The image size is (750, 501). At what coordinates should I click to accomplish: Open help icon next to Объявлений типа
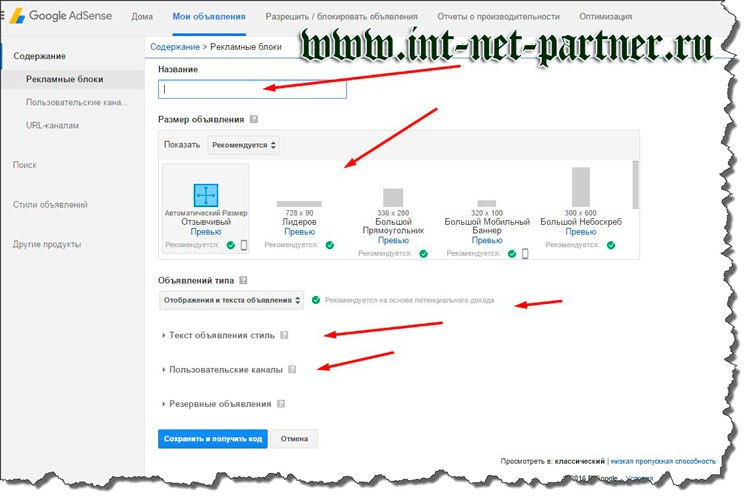[243, 280]
